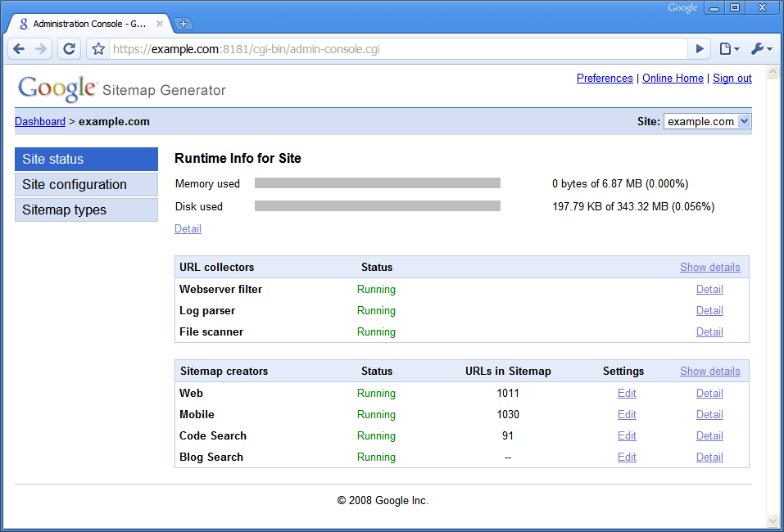The width and height of the screenshot is (784, 532).
Task: Open a new tab with the plus icon
Action: 184,24
